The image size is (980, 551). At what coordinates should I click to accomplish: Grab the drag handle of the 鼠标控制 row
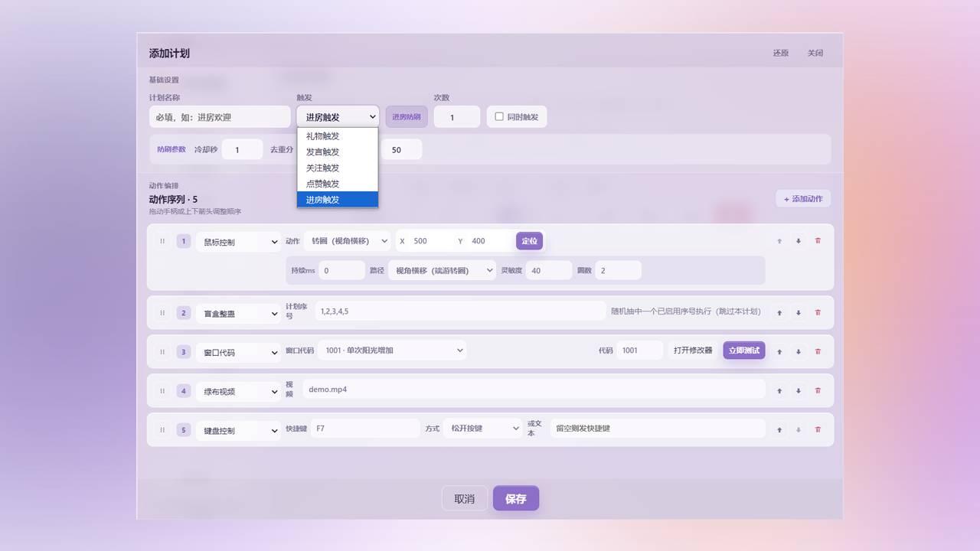click(162, 241)
